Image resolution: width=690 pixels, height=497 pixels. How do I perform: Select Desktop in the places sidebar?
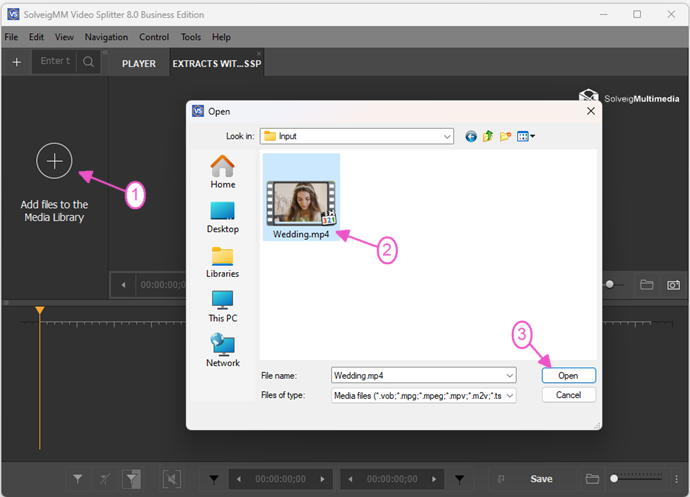pyautogui.click(x=223, y=217)
